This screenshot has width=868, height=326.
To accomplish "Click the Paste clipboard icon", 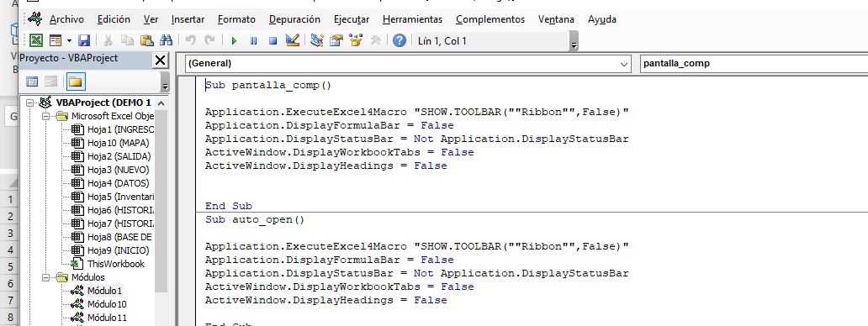I will point(146,40).
